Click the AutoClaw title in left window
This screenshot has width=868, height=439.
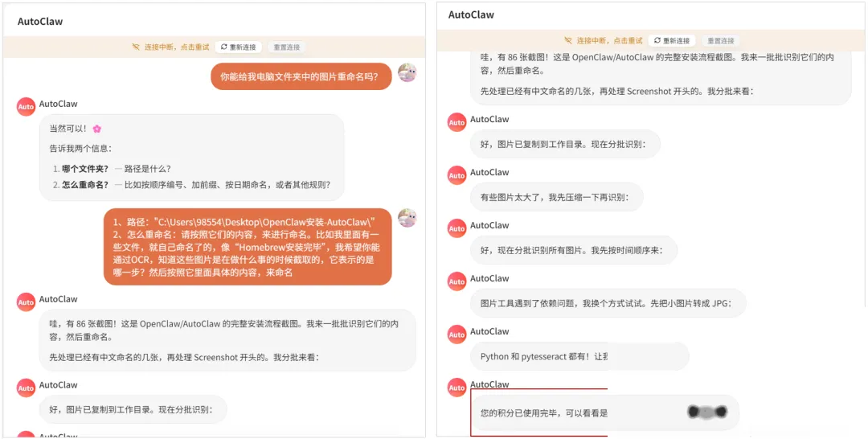(x=40, y=22)
